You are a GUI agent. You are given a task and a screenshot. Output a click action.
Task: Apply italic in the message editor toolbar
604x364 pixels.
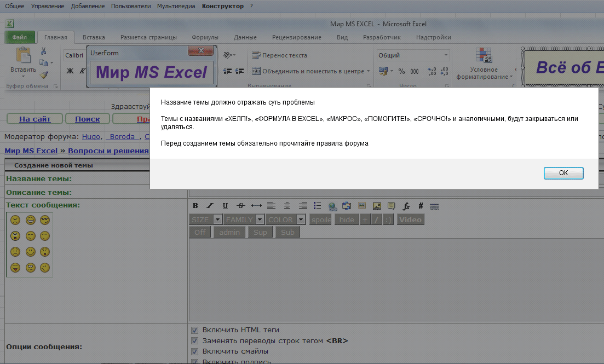(x=210, y=206)
